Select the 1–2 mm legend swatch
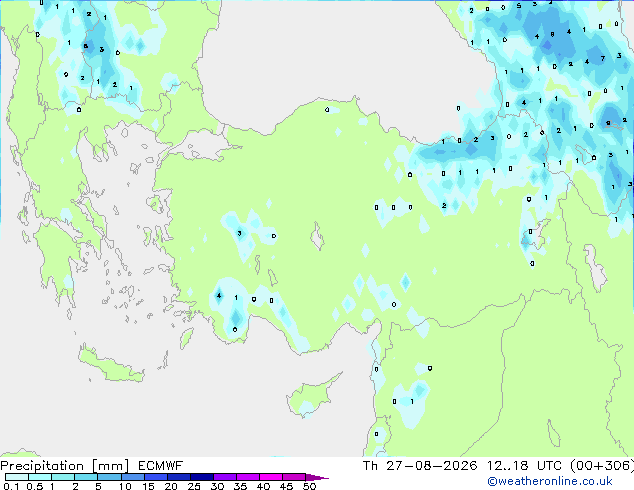The height and width of the screenshot is (490, 634). [x=63, y=477]
